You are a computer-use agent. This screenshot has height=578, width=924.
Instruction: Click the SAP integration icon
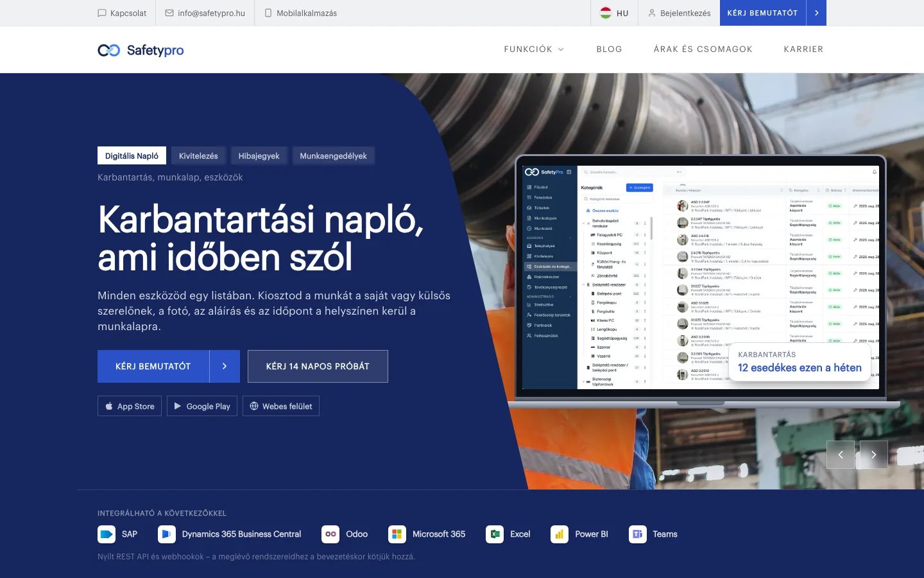click(x=107, y=534)
